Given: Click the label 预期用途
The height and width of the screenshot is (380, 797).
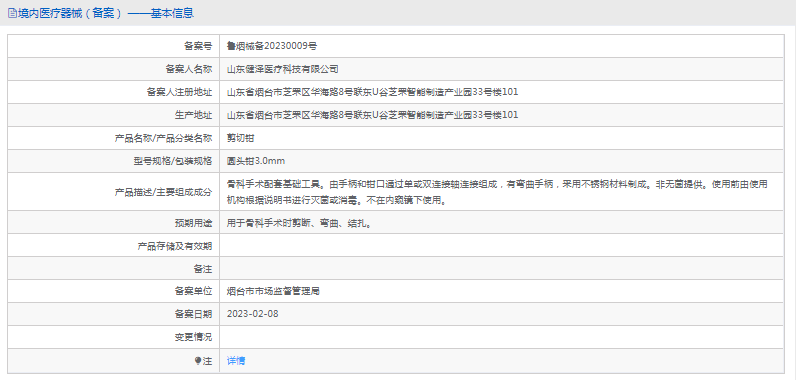Looking at the screenshot, I should click(x=194, y=223).
